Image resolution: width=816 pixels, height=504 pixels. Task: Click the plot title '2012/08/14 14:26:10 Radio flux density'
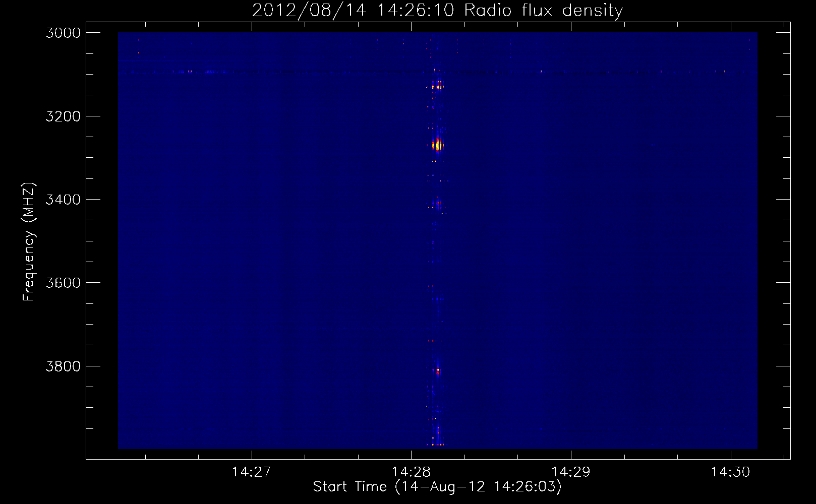coord(437,11)
